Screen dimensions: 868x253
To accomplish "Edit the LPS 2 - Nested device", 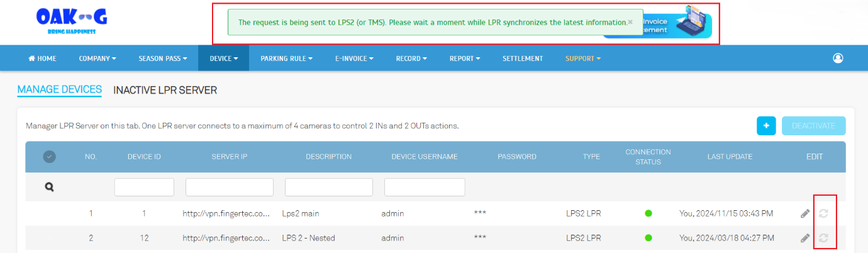I will pyautogui.click(x=805, y=239).
